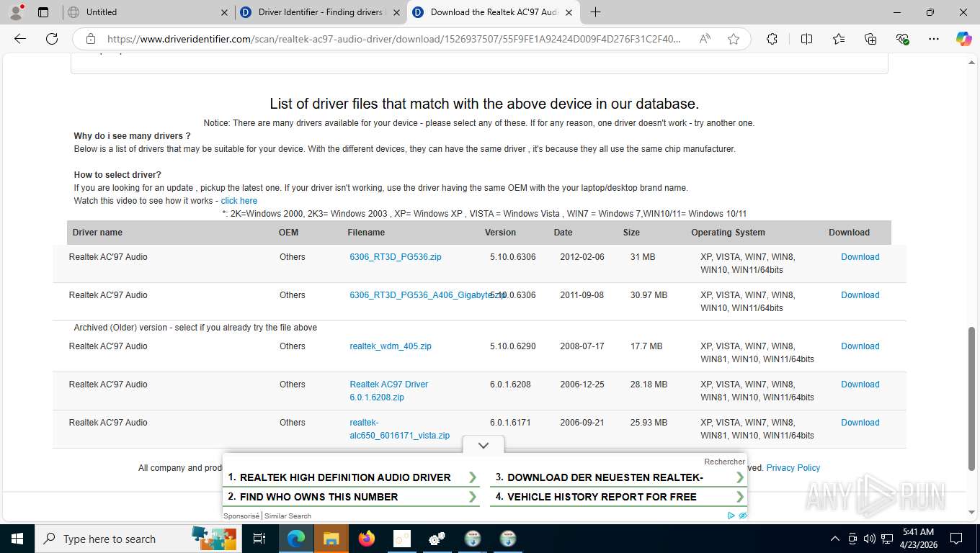Download the 6.0.1.6208 driver

(x=860, y=385)
